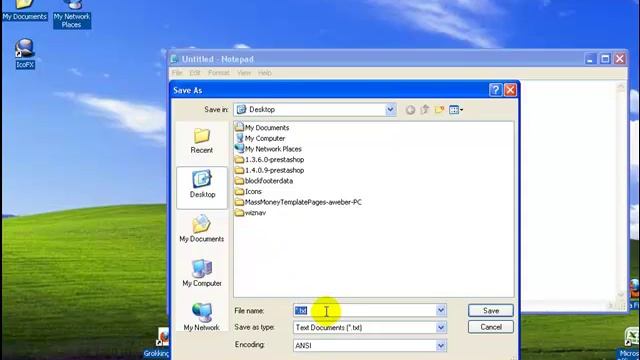
Task: Close the Notepad window
Action: 620,59
